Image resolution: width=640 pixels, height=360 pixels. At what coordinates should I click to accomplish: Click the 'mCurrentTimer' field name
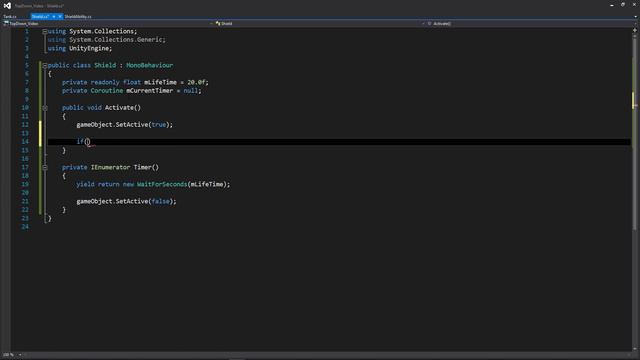(x=149, y=91)
